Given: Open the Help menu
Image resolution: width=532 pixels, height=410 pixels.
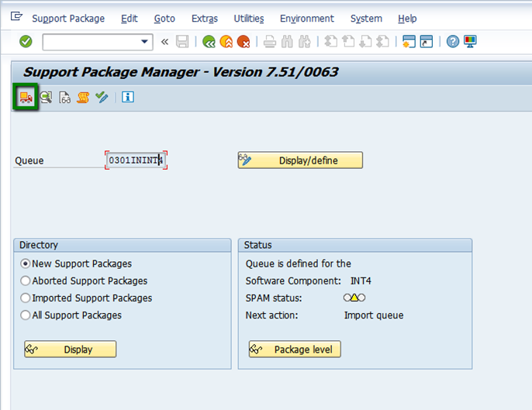Looking at the screenshot, I should [x=407, y=19].
